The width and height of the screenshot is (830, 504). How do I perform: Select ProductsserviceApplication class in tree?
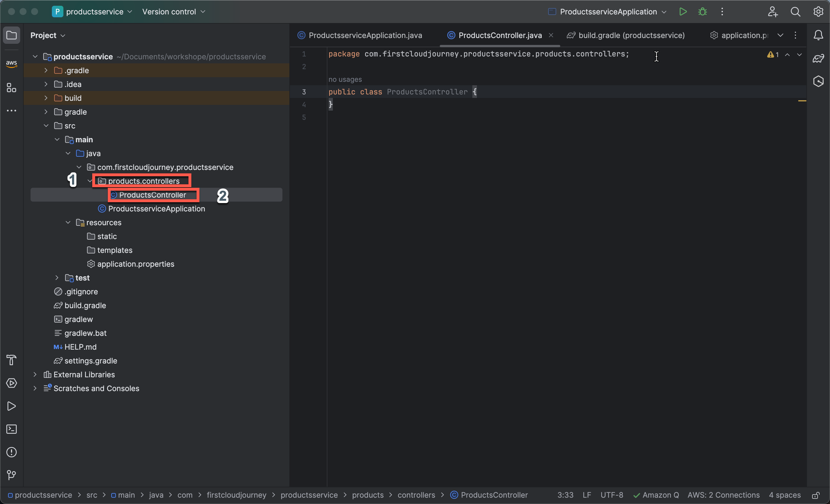pos(151,209)
